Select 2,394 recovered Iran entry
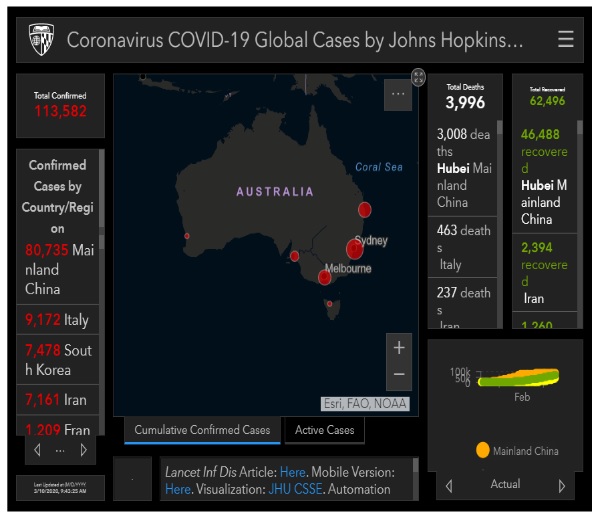609x523 pixels. (x=545, y=273)
